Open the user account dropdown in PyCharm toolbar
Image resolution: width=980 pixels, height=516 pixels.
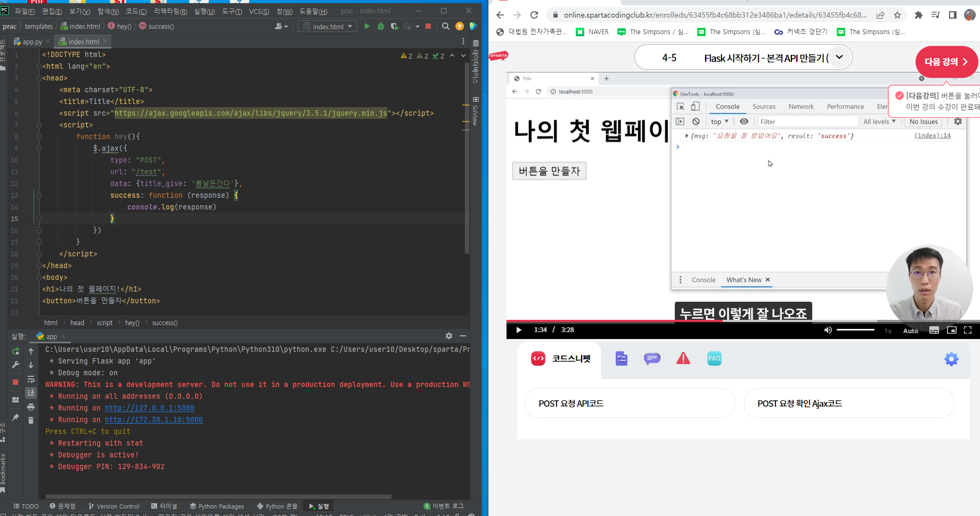pos(281,26)
